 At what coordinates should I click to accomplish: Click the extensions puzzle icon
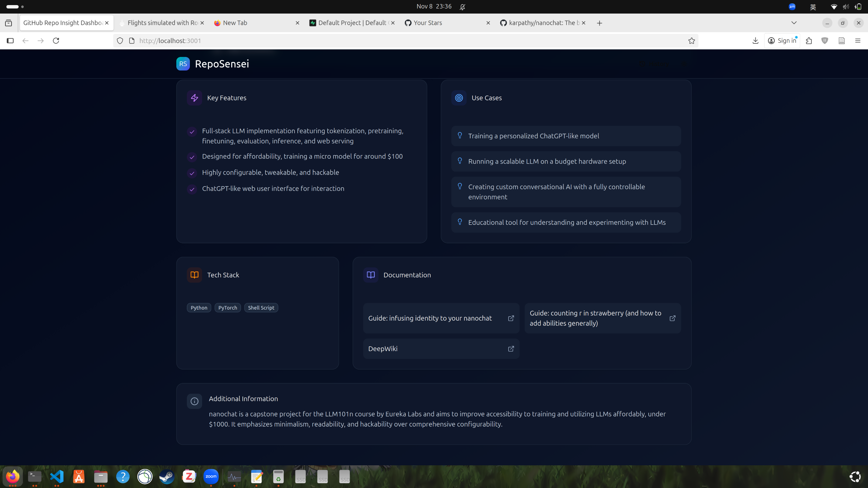coord(809,41)
